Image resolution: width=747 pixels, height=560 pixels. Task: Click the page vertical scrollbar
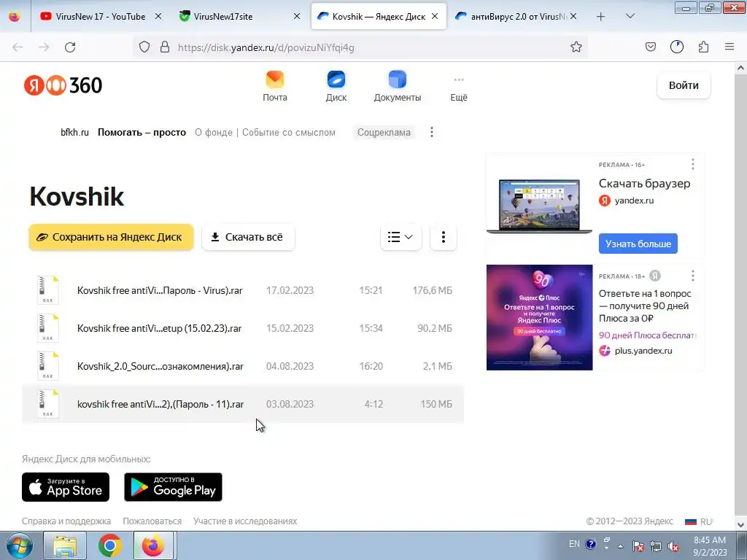coord(740,296)
